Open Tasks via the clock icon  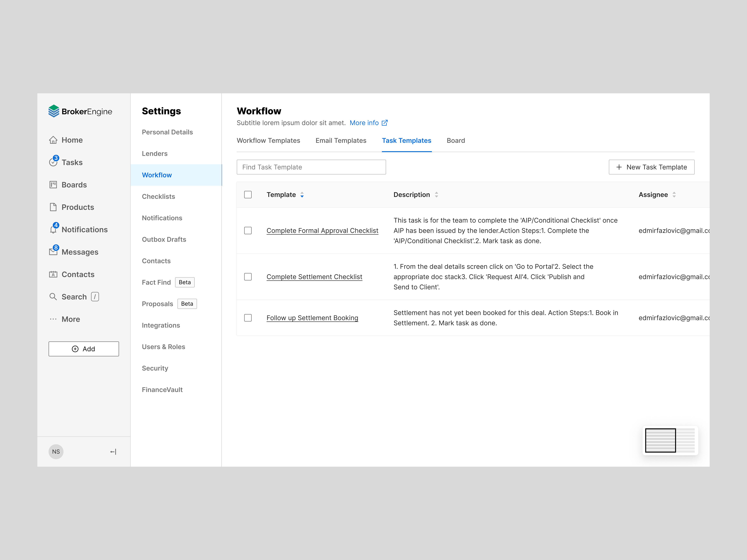pyautogui.click(x=53, y=162)
